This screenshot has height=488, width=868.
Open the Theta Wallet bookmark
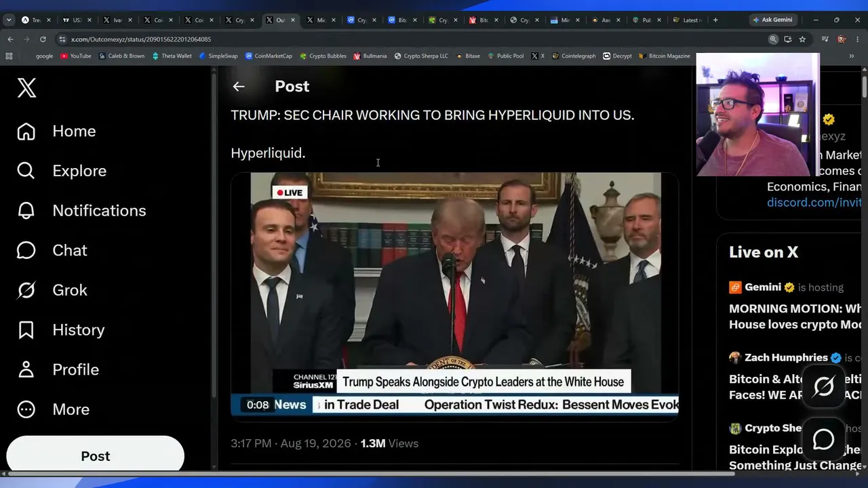[x=172, y=56]
